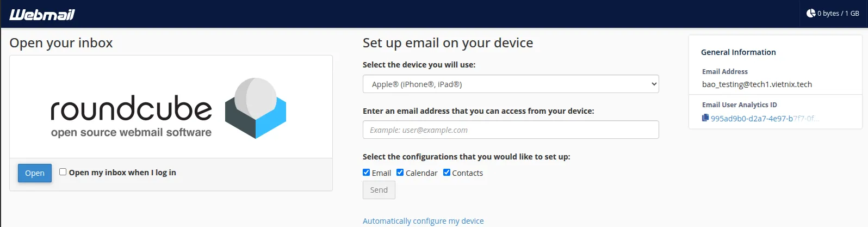Uncheck the Email configuration checkbox
The width and height of the screenshot is (868, 227).
click(x=367, y=173)
